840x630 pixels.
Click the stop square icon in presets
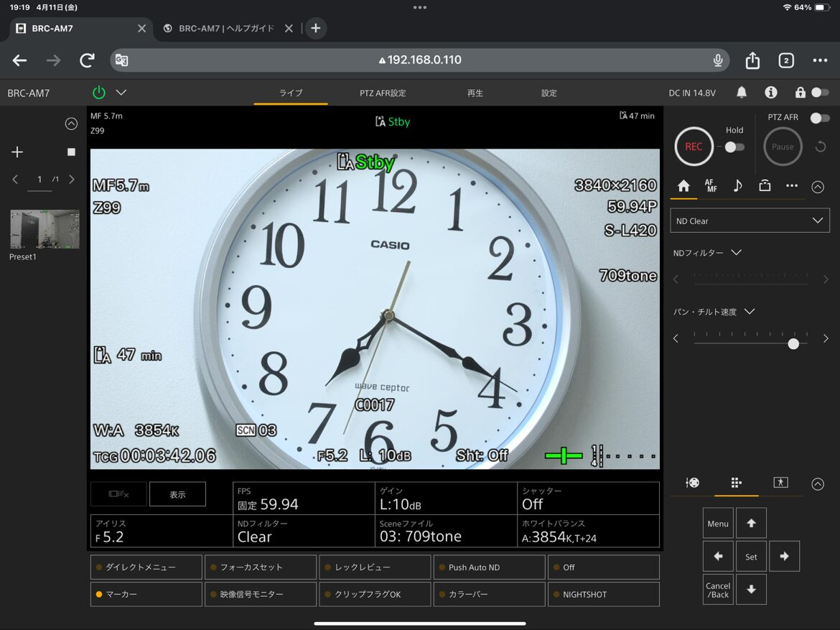71,152
